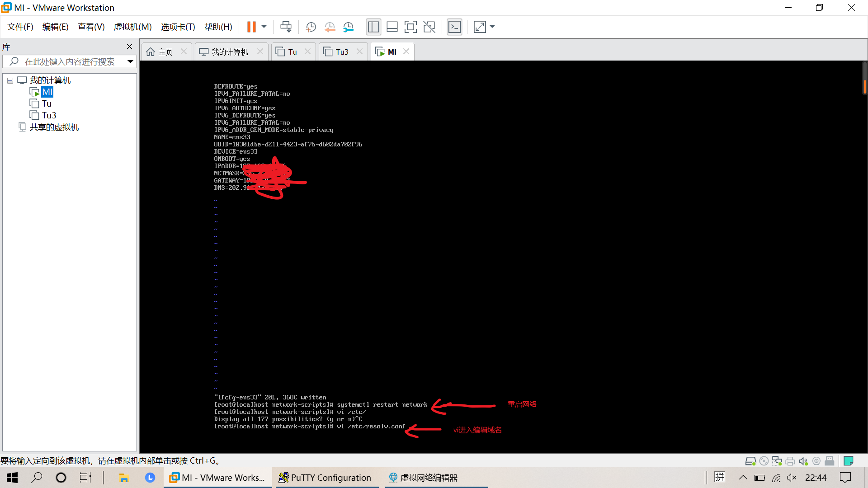Image resolution: width=868 pixels, height=488 pixels.
Task: Close the 主页 tab
Action: point(184,52)
